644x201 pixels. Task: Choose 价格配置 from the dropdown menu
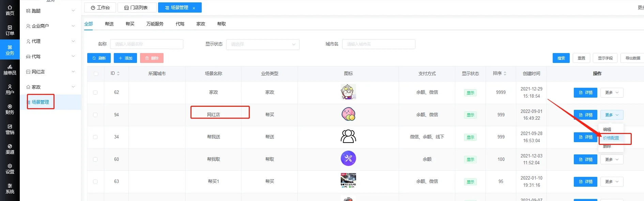[611, 138]
